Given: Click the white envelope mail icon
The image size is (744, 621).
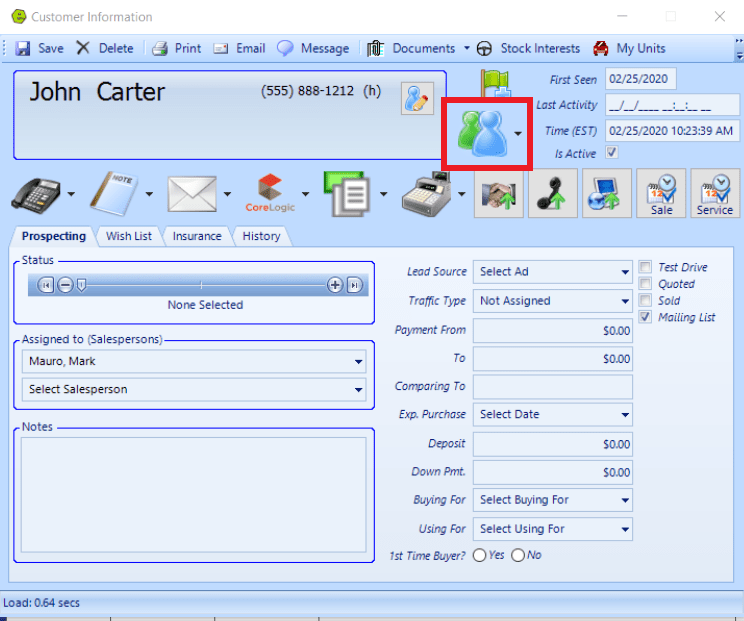Looking at the screenshot, I should [x=192, y=194].
